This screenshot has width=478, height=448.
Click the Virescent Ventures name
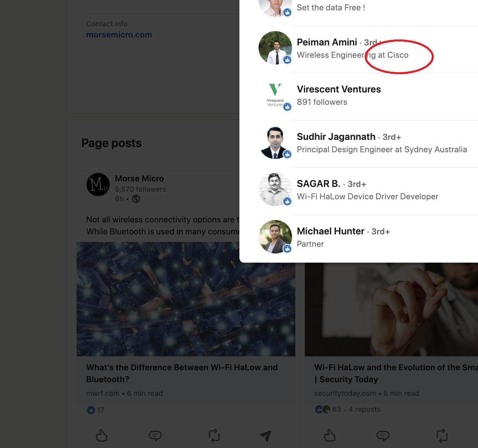click(339, 89)
